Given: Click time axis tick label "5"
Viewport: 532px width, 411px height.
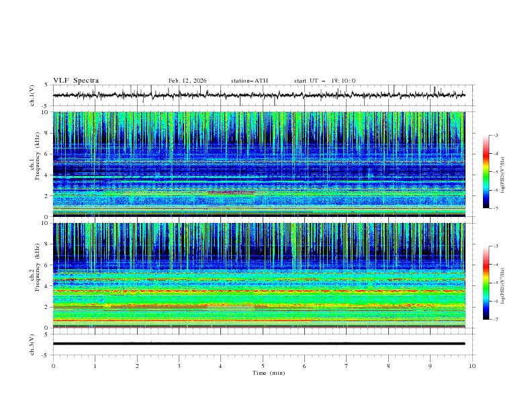Looking at the screenshot, I should [x=263, y=366].
